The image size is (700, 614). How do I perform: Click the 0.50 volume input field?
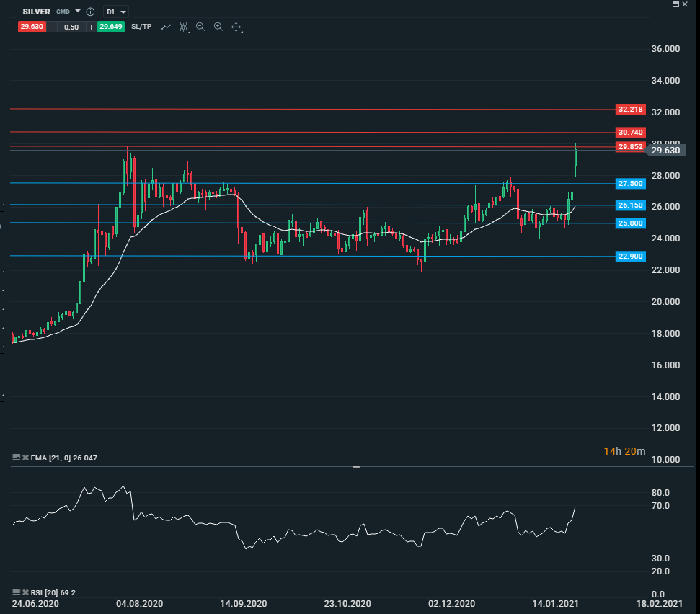click(x=71, y=27)
